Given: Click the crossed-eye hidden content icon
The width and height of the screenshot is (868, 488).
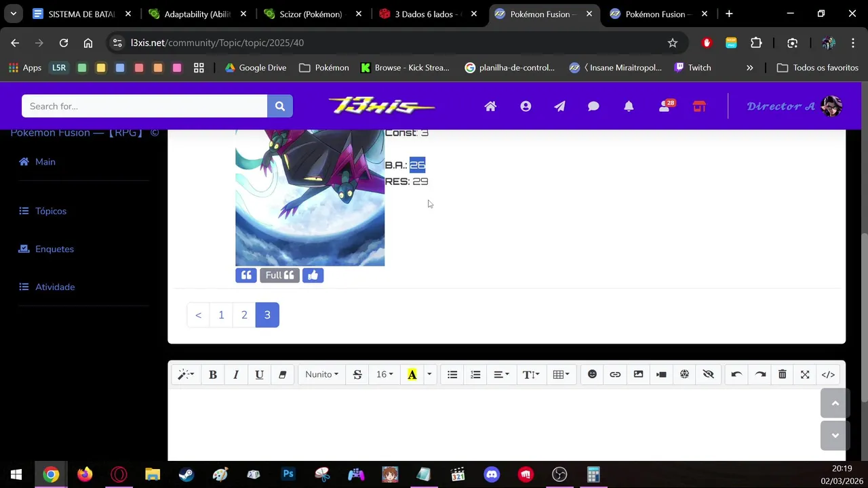Looking at the screenshot, I should tap(708, 374).
